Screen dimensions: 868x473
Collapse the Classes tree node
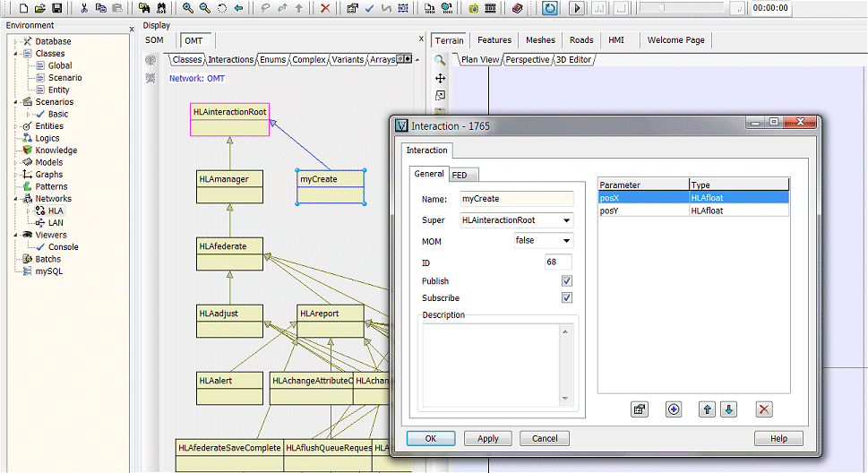(x=16, y=54)
